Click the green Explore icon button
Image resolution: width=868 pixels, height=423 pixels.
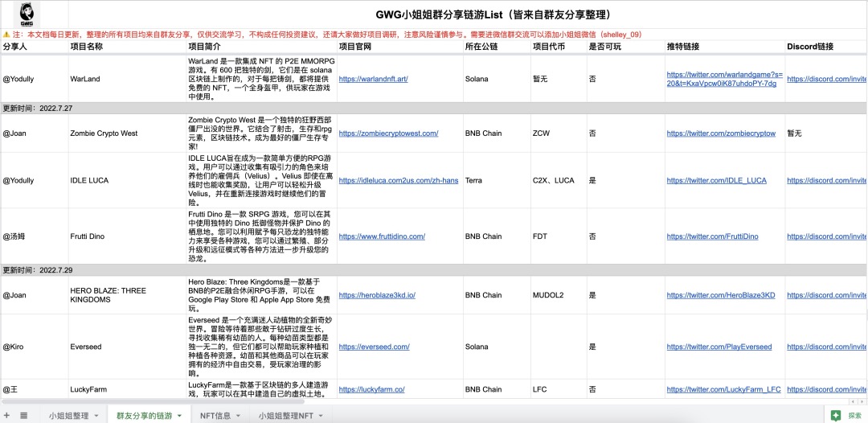[836, 415]
